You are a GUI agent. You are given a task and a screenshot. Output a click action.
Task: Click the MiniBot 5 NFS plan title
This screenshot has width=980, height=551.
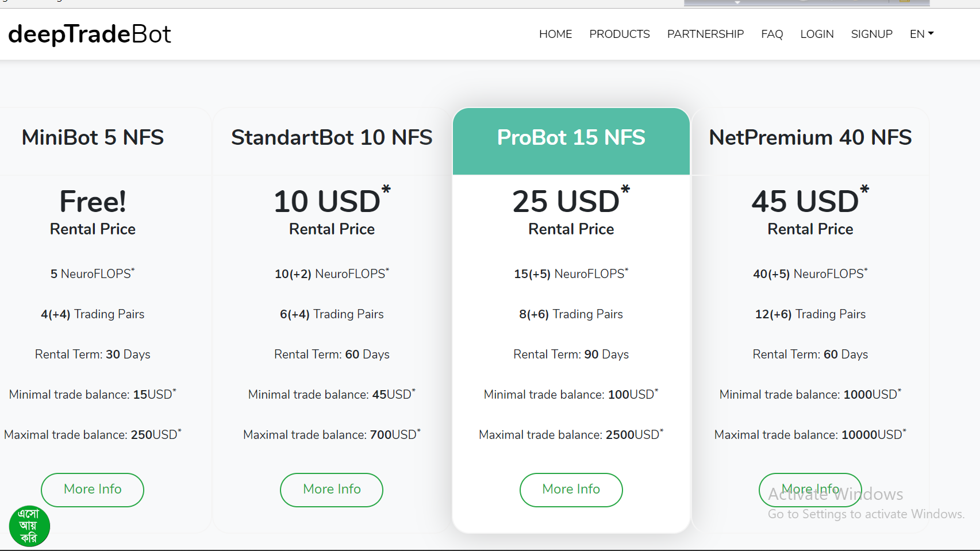[93, 138]
